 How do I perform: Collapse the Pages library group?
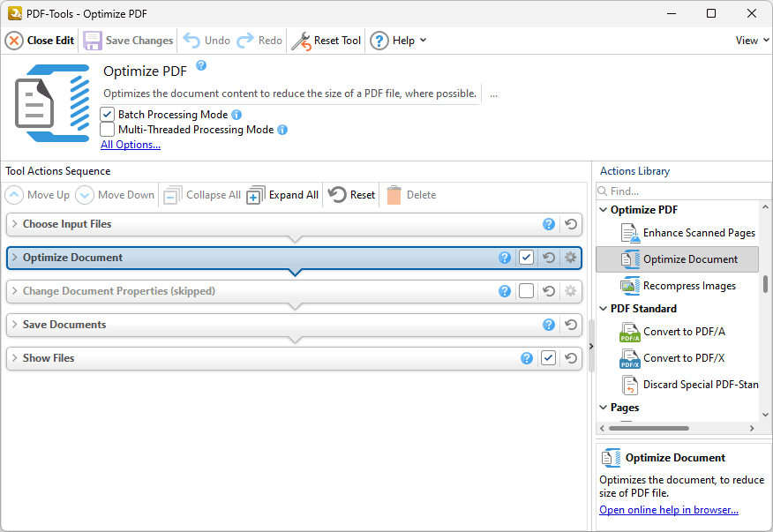click(x=604, y=408)
